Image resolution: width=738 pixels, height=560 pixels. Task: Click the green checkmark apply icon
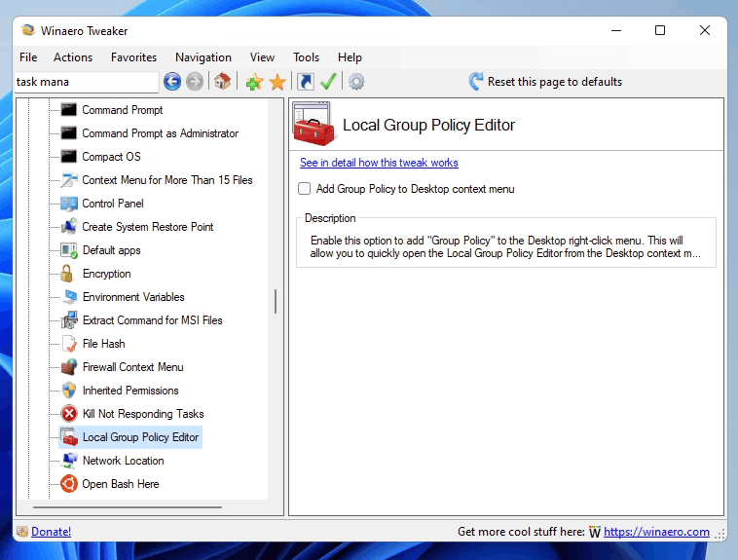329,82
